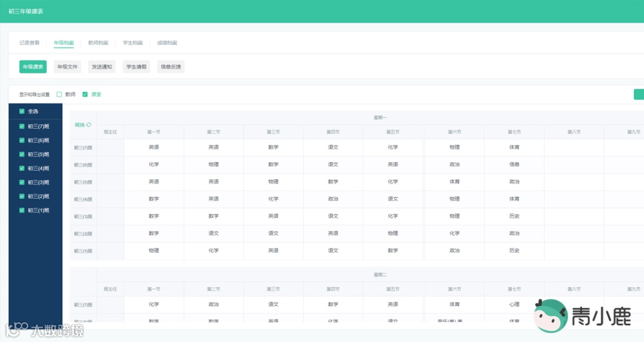Click 星期一 第七节 column header
Viewport: 644px width, 342px height.
pyautogui.click(x=514, y=132)
